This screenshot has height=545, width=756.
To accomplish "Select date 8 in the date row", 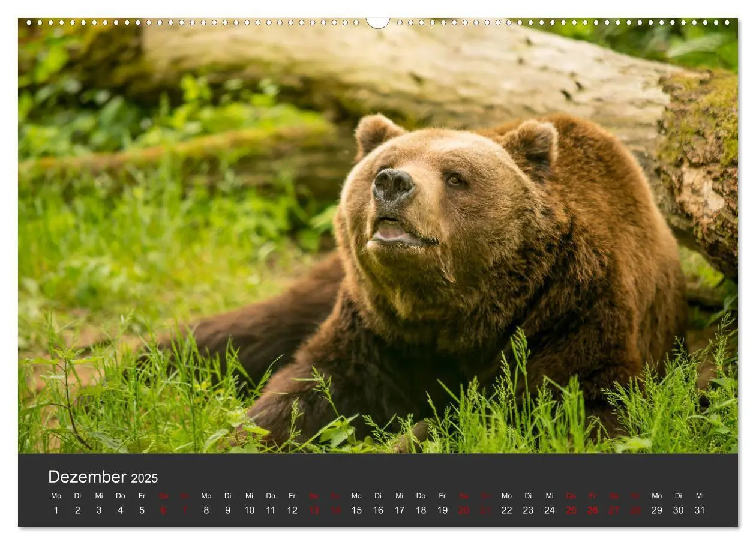I will 206,510.
